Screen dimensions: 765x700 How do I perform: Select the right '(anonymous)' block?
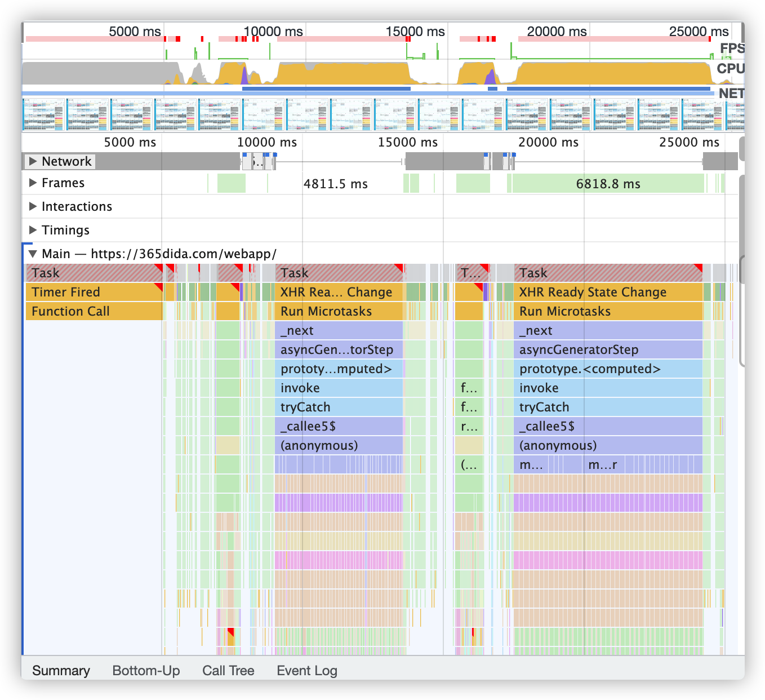(x=608, y=445)
